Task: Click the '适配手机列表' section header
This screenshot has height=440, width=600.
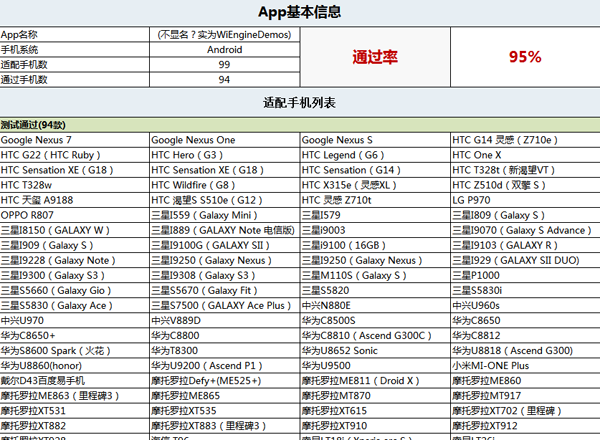Action: [300, 103]
